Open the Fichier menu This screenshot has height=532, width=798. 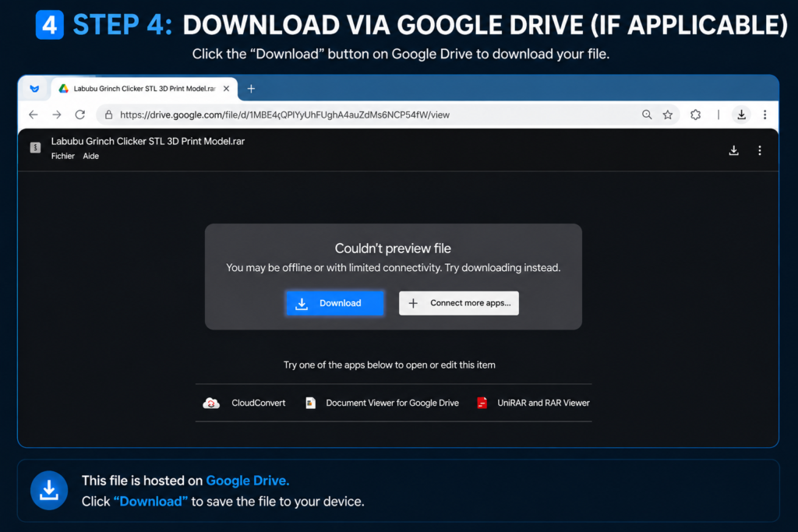(x=62, y=156)
